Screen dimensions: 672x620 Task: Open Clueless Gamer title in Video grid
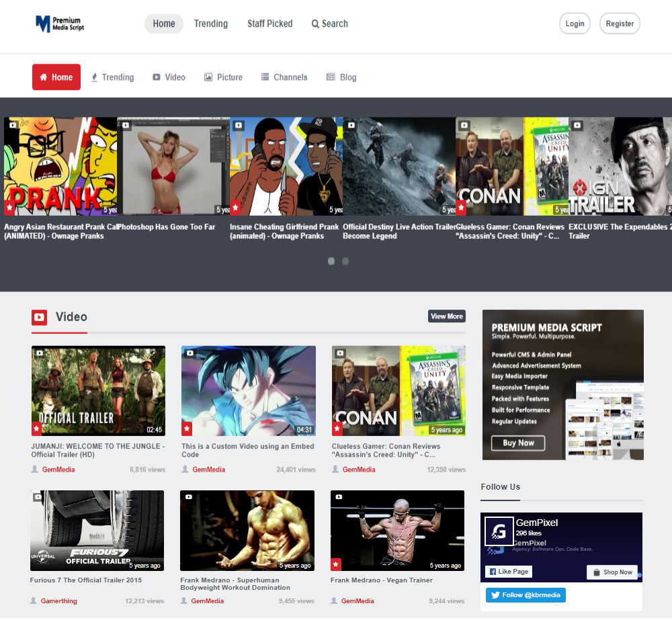[386, 450]
